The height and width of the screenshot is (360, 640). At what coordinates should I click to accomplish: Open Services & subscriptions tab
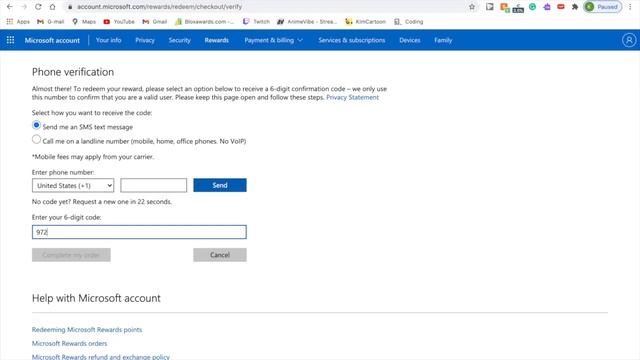(x=352, y=40)
